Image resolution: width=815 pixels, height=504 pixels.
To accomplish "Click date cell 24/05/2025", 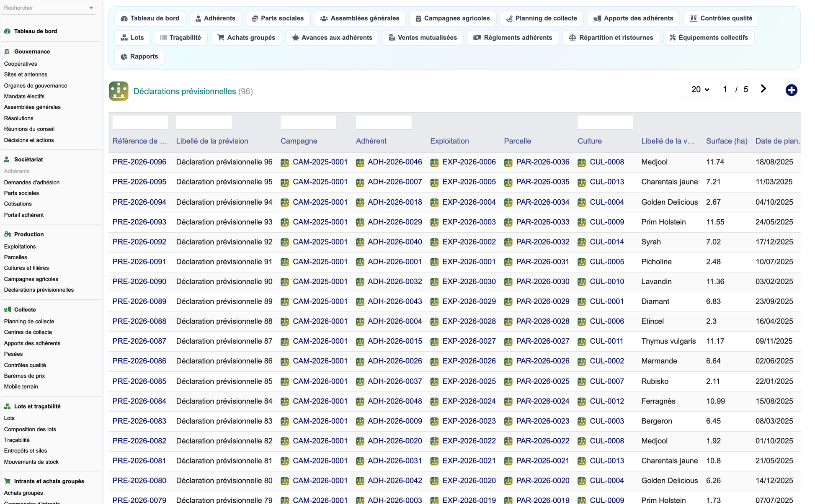I will click(x=774, y=222).
